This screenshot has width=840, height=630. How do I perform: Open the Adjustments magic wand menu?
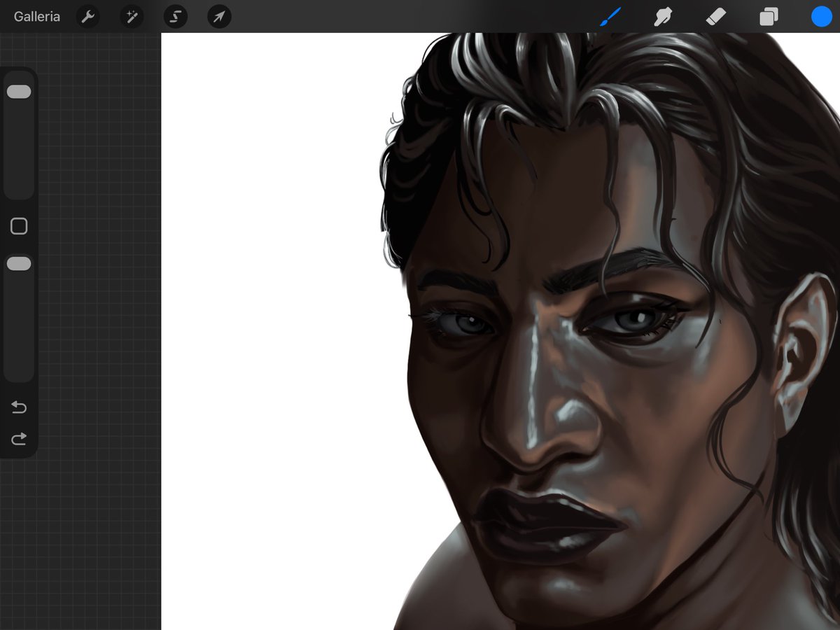[x=131, y=16]
